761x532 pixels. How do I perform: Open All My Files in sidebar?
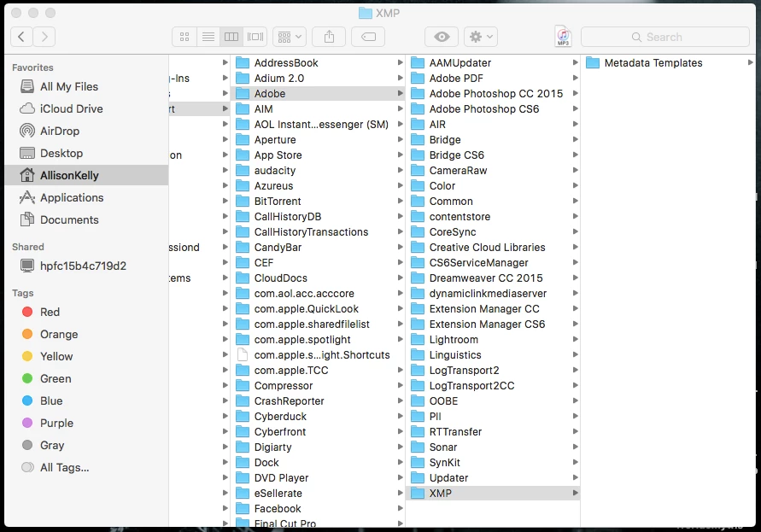click(x=86, y=86)
